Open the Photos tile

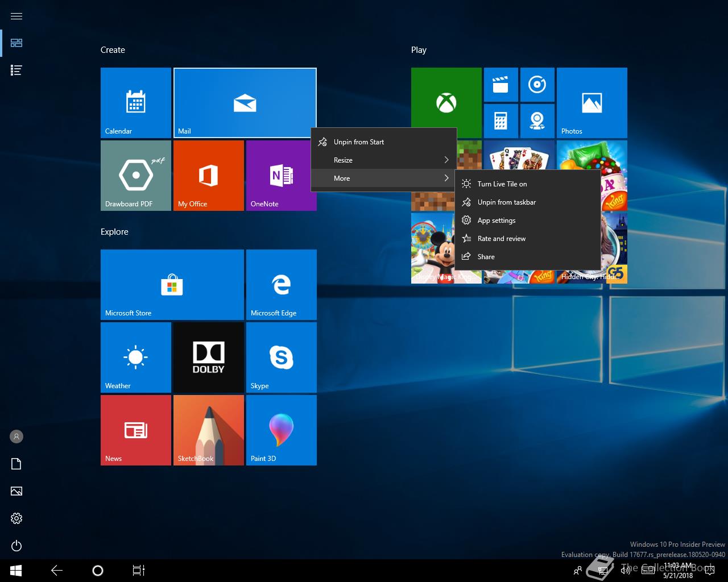592,103
